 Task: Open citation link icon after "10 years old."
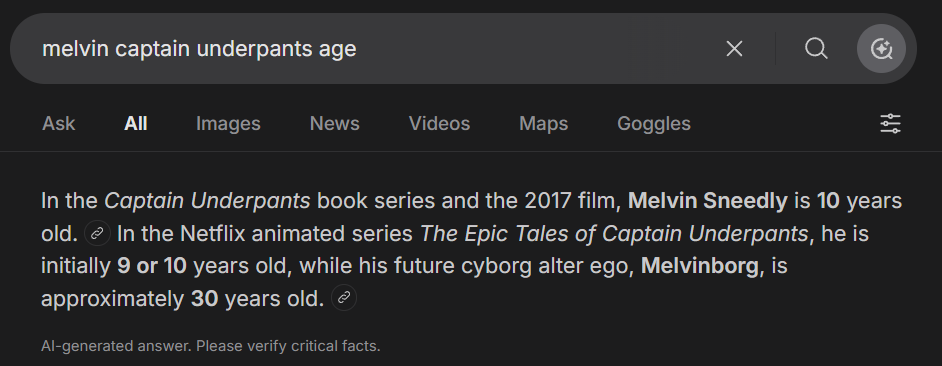pos(97,234)
